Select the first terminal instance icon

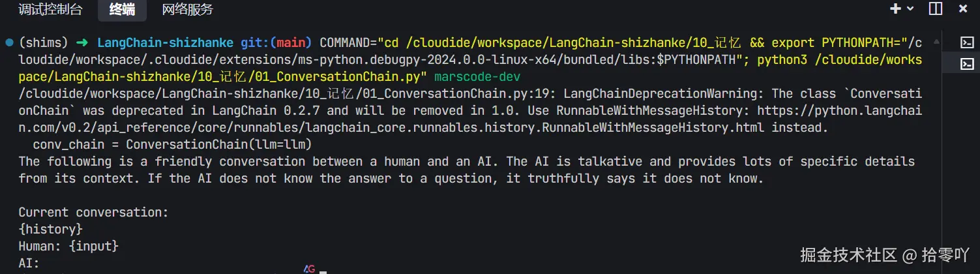point(968,43)
